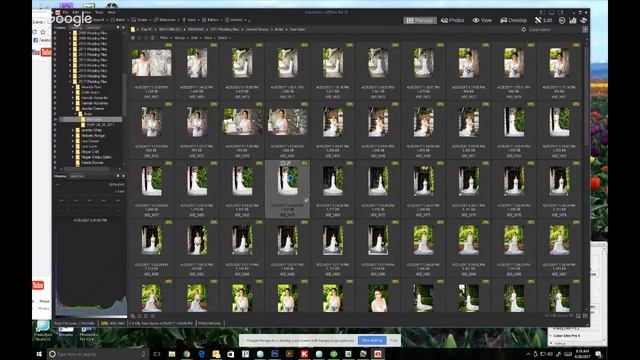Switch to Develop mode
This screenshot has width=640, height=360.
tap(513, 20)
